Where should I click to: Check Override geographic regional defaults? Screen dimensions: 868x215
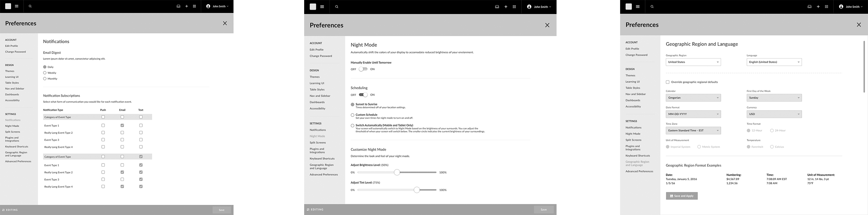[668, 82]
